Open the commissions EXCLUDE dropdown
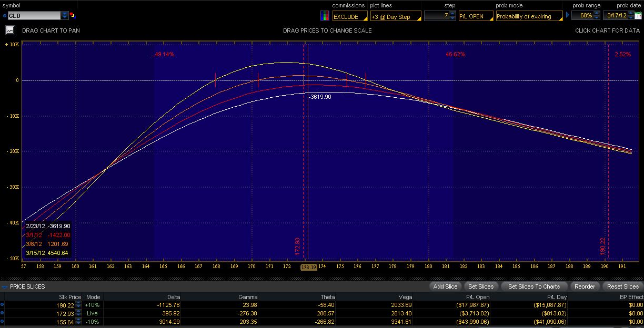The height and width of the screenshot is (328, 644). [x=349, y=16]
